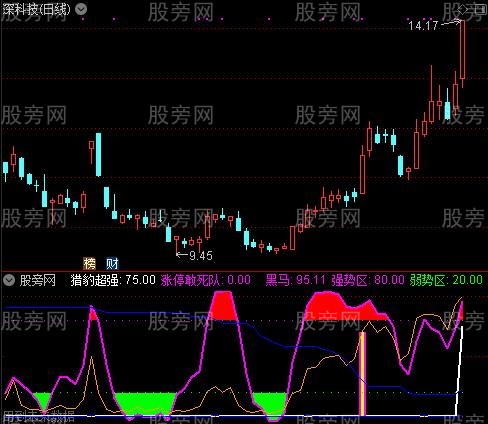The width and height of the screenshot is (488, 424).
Task: Open the dropdown arrow beside 深科技(日线)
Action: pos(81,10)
